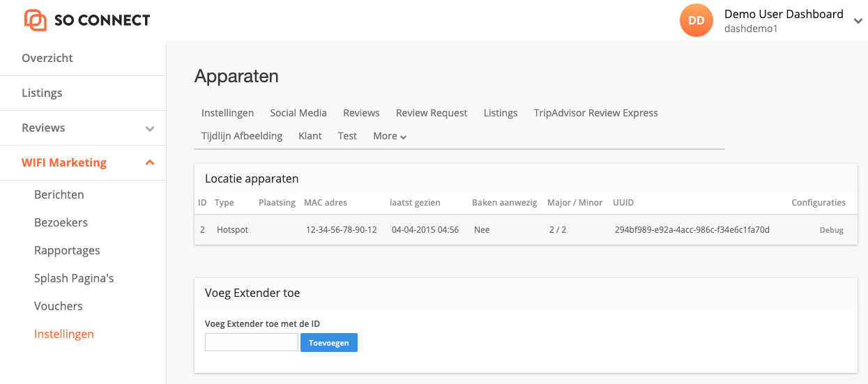This screenshot has height=384, width=868.
Task: Click the Hotspot type cell
Action: 232,229
